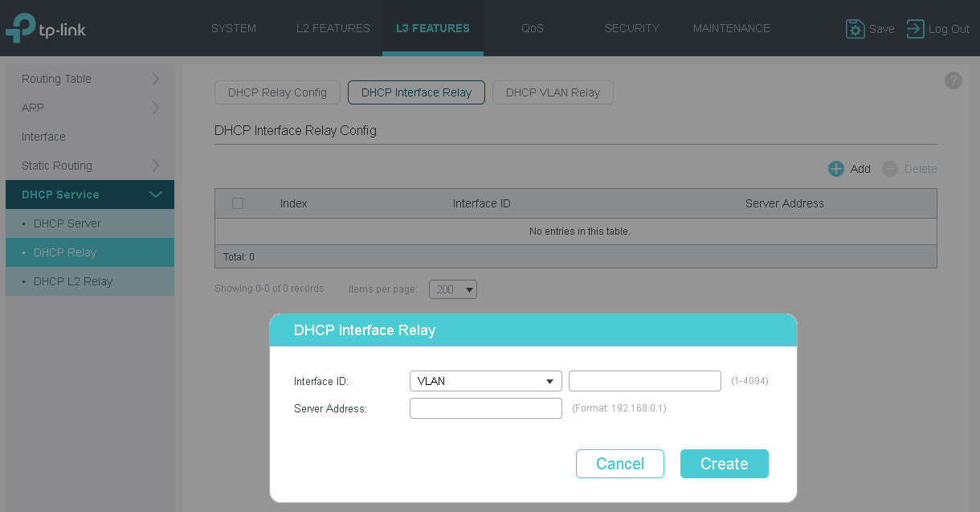The image size is (980, 512).
Task: Open the MAINTENANCE menu
Action: pyautogui.click(x=732, y=28)
